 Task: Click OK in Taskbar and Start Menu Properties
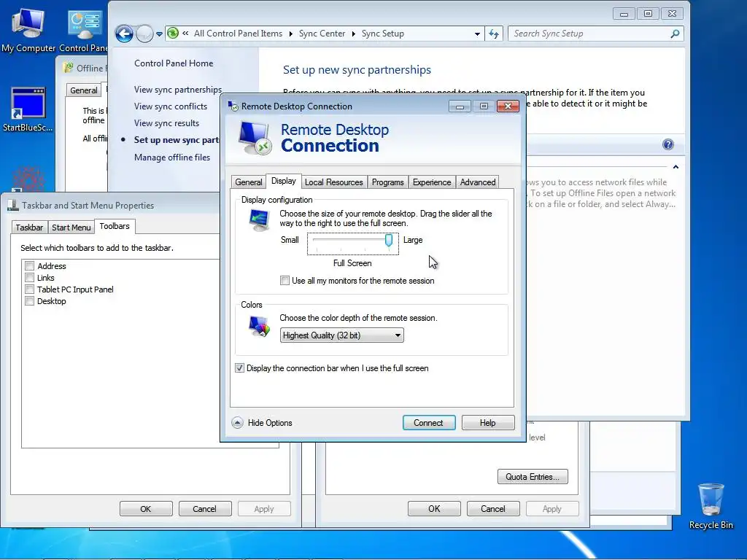tap(146, 509)
